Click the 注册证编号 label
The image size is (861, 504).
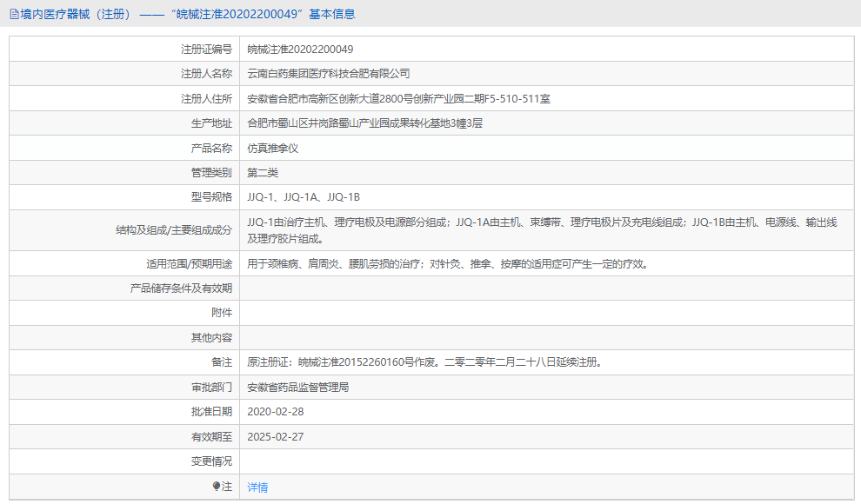pyautogui.click(x=206, y=50)
